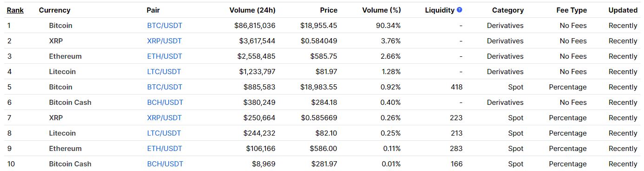Click the Volume (%) column header
The height and width of the screenshot is (171, 644).
click(x=381, y=10)
